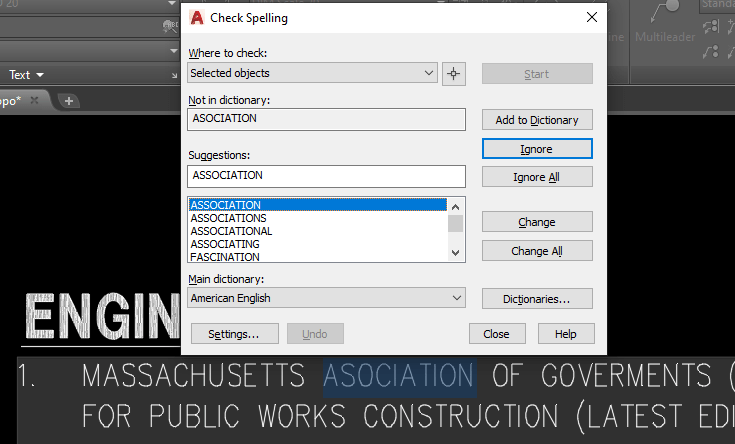Select ASSOCIATIONS suggestion
Screen dimensions: 735x444
[x=318, y=218]
